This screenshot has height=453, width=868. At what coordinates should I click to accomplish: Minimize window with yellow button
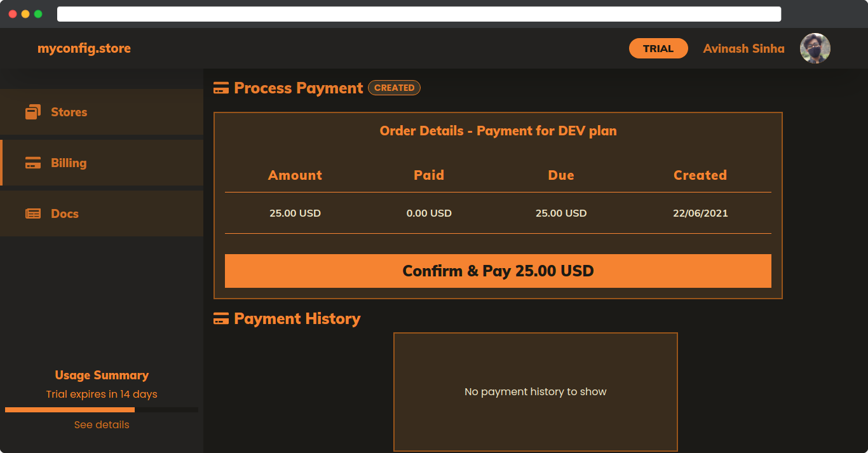point(25,14)
